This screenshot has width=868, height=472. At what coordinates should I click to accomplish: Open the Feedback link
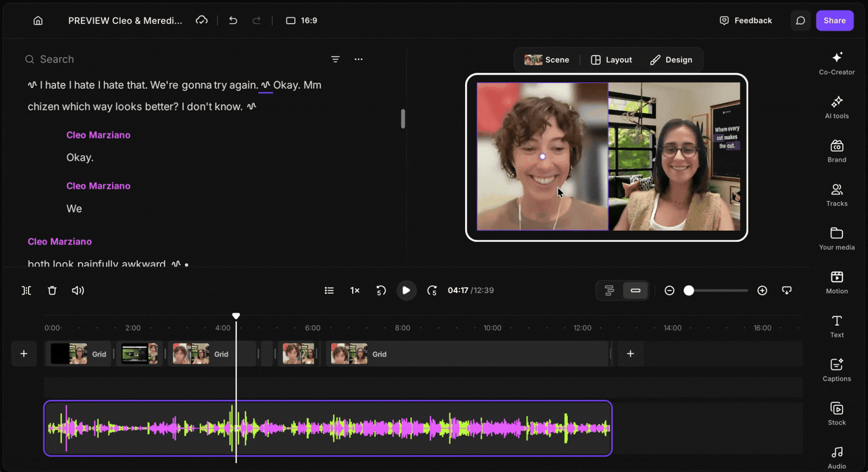(746, 20)
